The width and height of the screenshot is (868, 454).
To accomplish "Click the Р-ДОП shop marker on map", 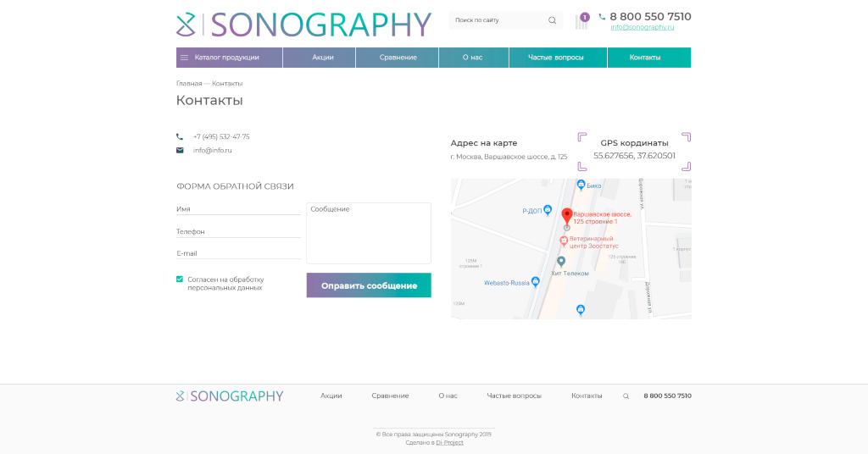I will [548, 209].
